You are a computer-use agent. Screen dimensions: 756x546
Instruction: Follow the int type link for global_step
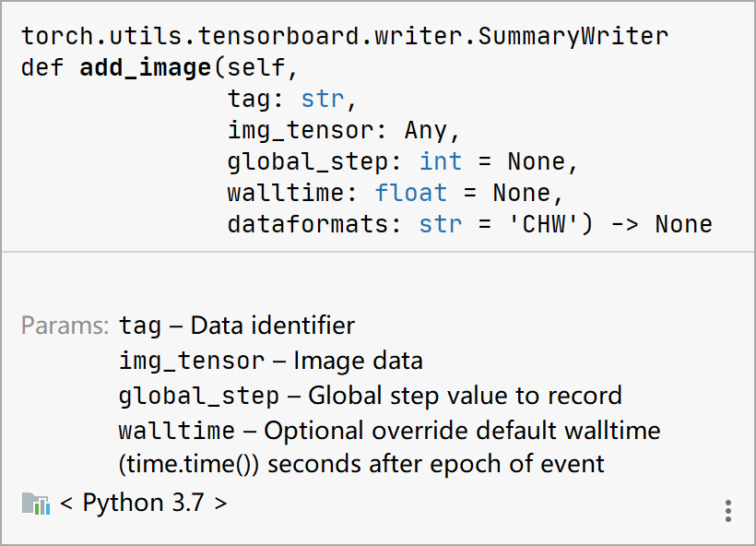441,161
